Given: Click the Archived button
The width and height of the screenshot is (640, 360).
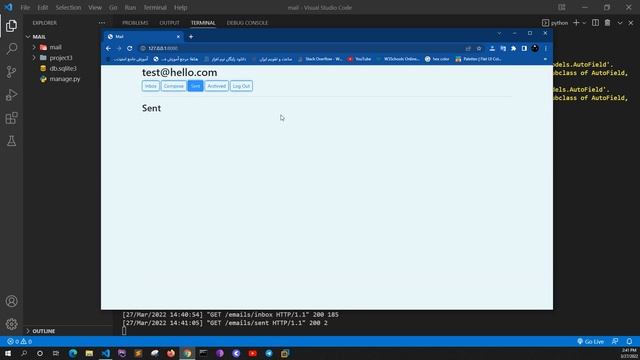Looking at the screenshot, I should click(x=216, y=86).
